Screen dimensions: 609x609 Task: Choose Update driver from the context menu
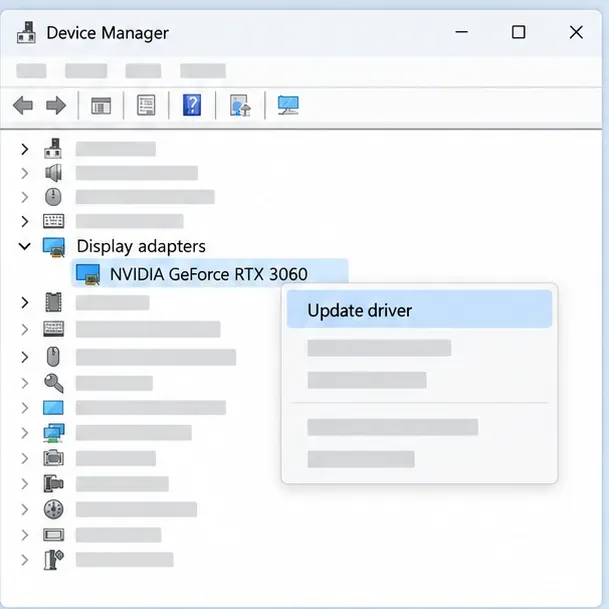(x=419, y=309)
